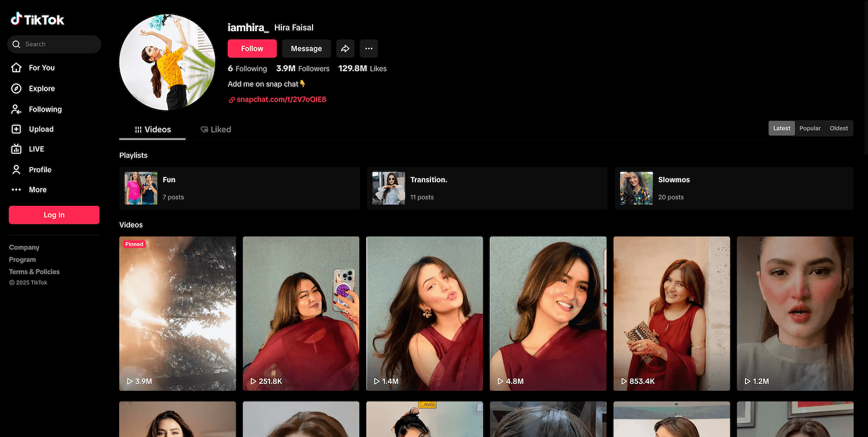Click the Upload plus icon
Screen dimensions: 868x437
point(17,129)
